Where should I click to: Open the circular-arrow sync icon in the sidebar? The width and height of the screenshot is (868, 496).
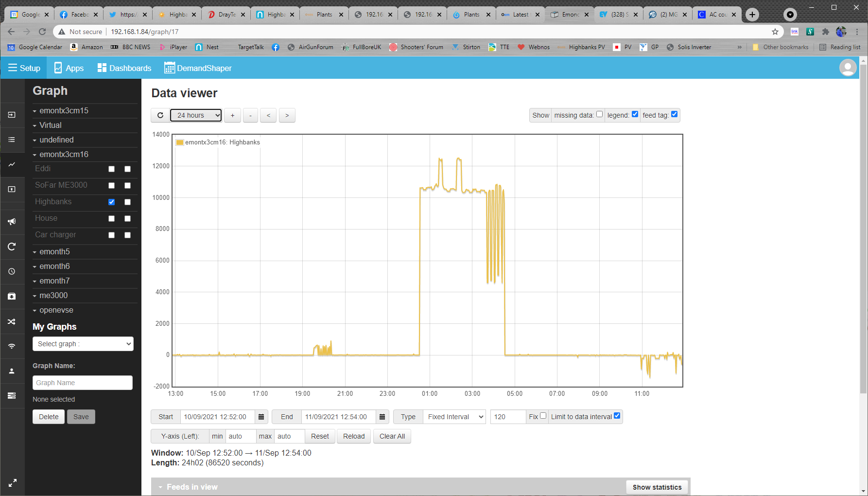(x=12, y=247)
